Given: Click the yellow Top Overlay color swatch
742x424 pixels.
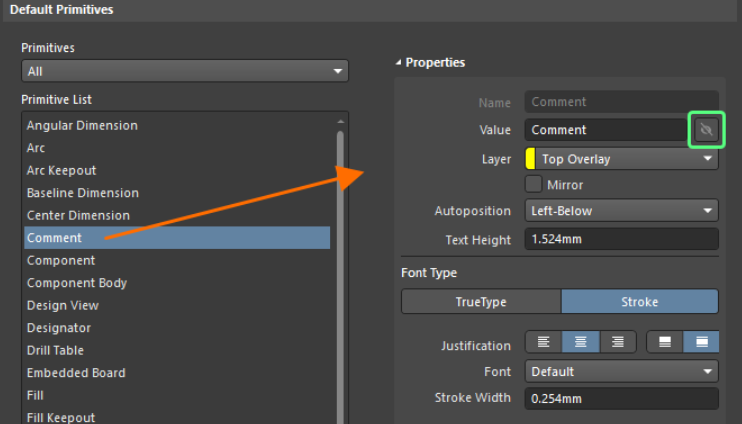Looking at the screenshot, I should tap(530, 159).
